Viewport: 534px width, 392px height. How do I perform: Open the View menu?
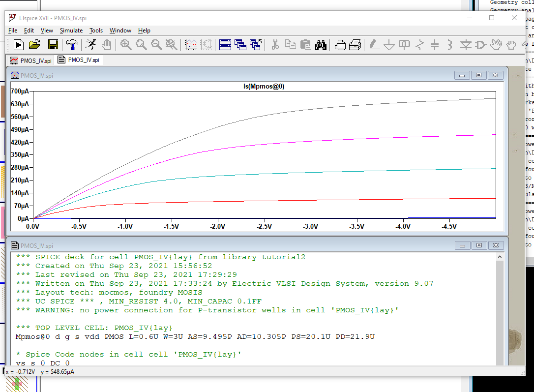[x=47, y=30]
